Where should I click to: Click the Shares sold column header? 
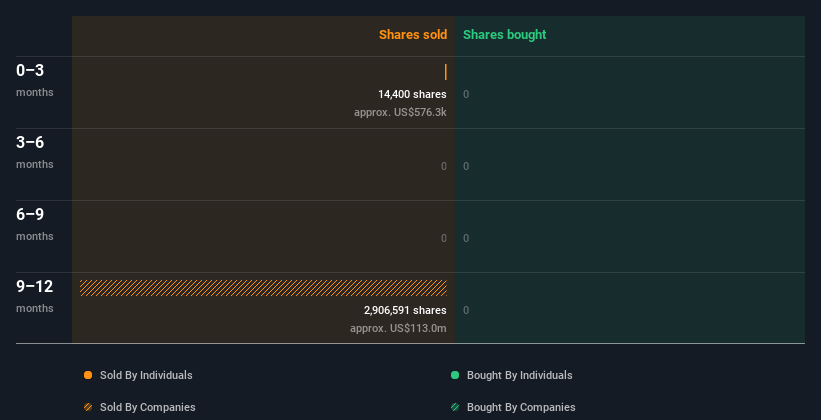tap(413, 35)
